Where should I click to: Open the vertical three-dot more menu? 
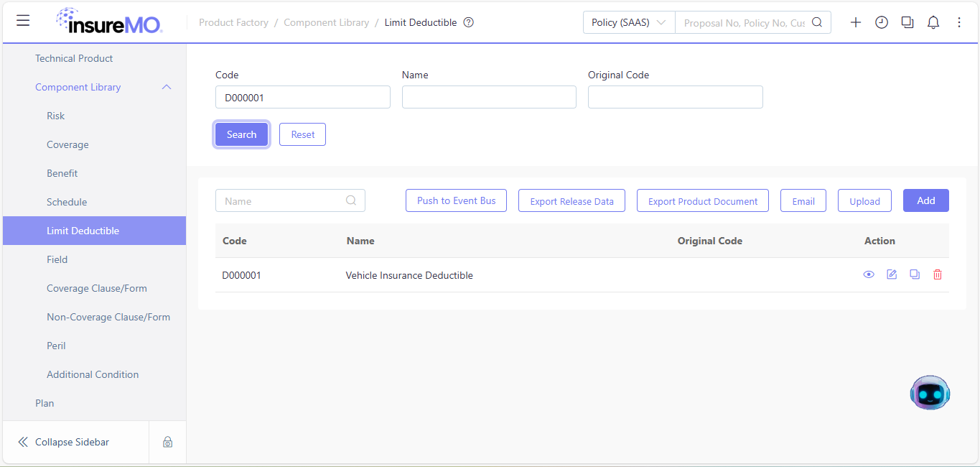click(959, 22)
